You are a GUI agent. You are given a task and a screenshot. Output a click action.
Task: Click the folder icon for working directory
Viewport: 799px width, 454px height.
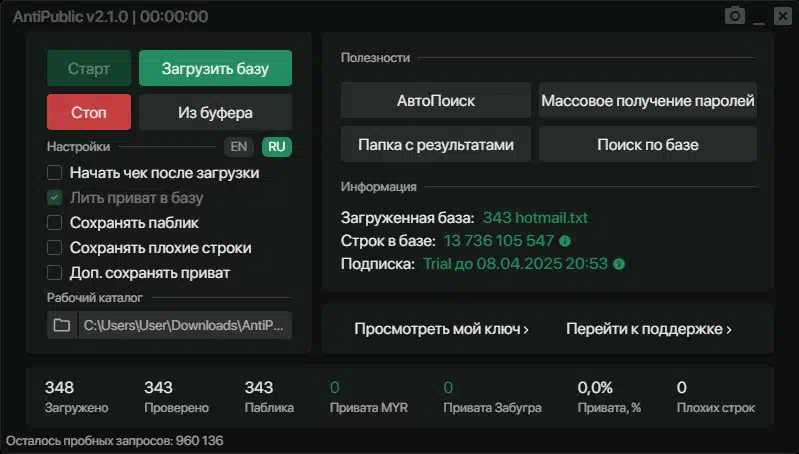(x=62, y=325)
